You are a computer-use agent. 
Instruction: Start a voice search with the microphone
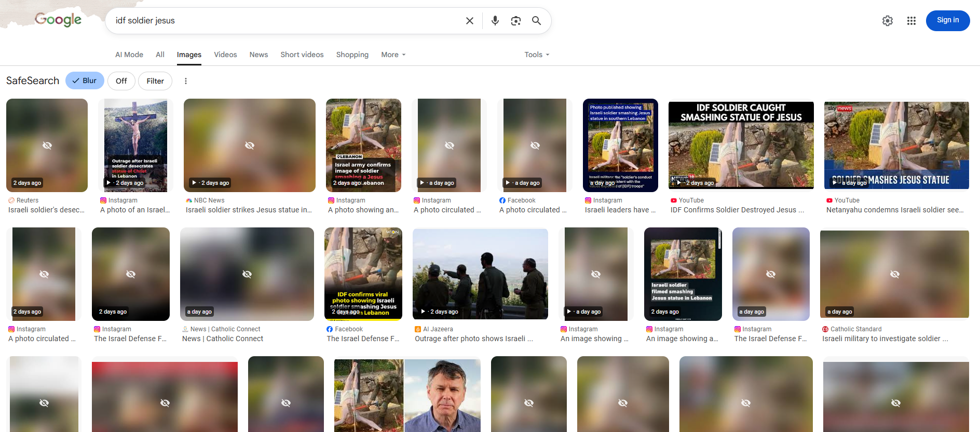click(x=495, y=21)
